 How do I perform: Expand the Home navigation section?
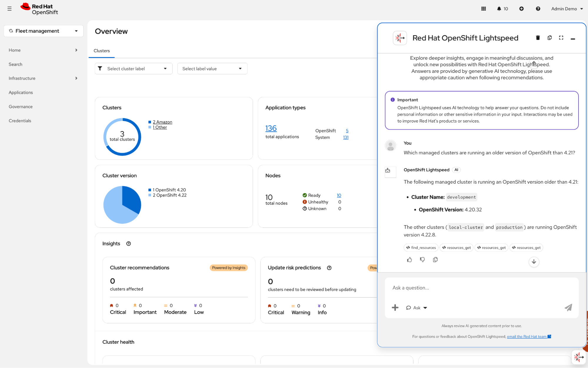pos(44,50)
